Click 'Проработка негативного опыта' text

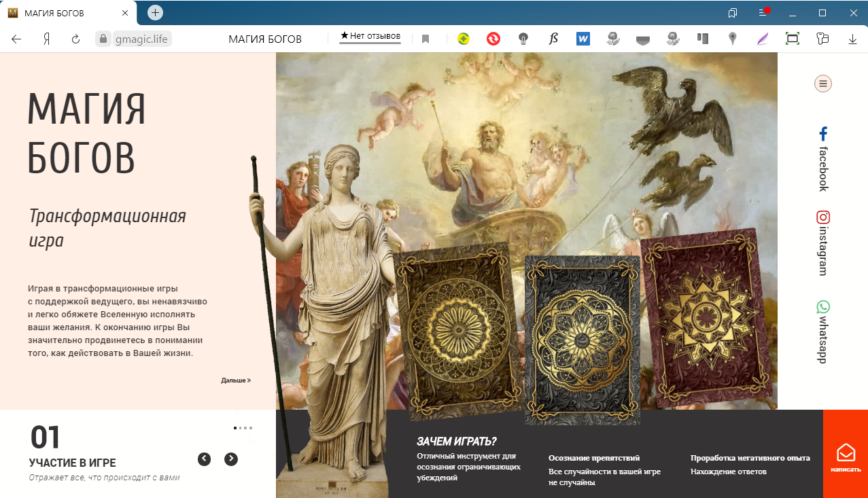(750, 458)
